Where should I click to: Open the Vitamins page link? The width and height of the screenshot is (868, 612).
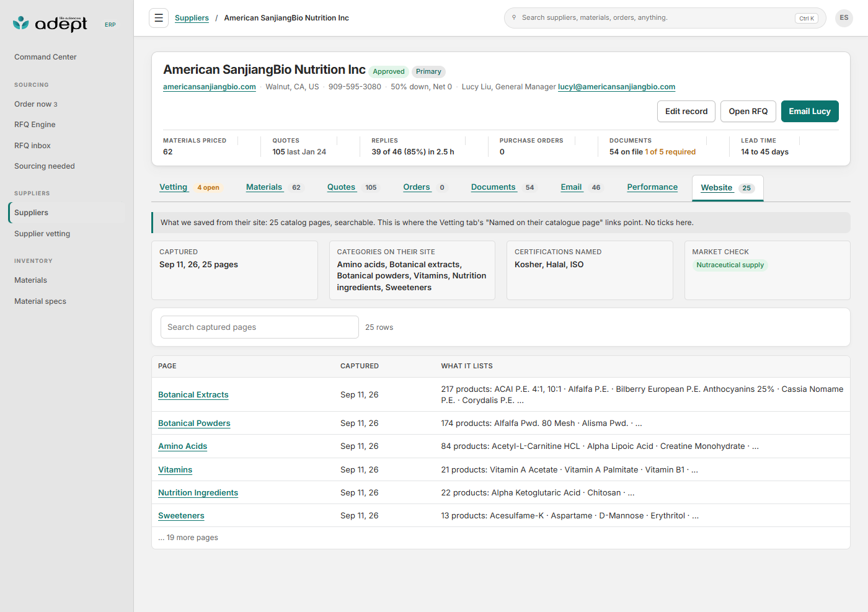coord(175,470)
